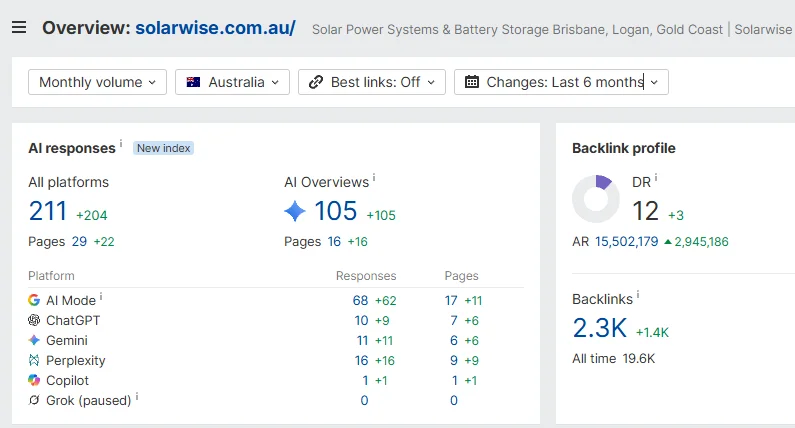The image size is (795, 428).
Task: Open the Copilot responses count 1
Action: point(365,380)
